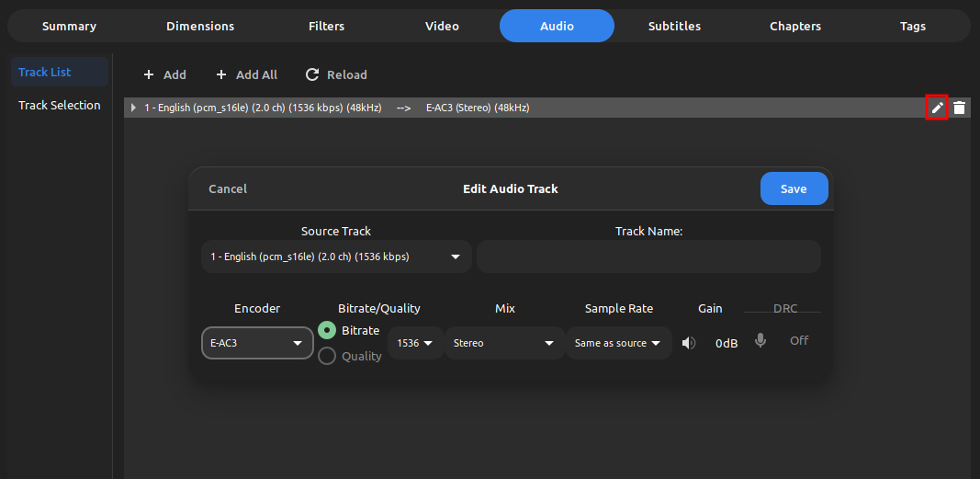
Task: Click the Track Name input field
Action: 648,257
